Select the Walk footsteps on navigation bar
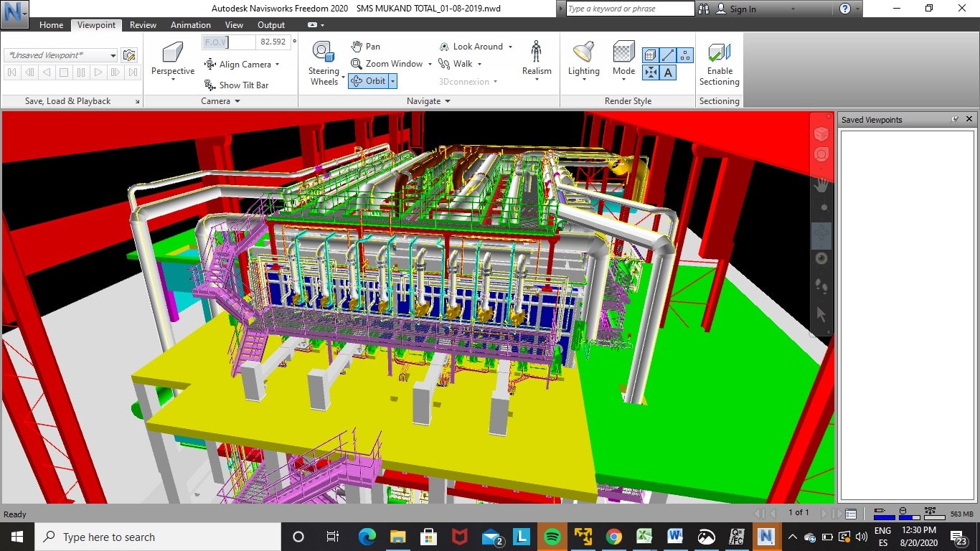980x551 pixels. [821, 286]
